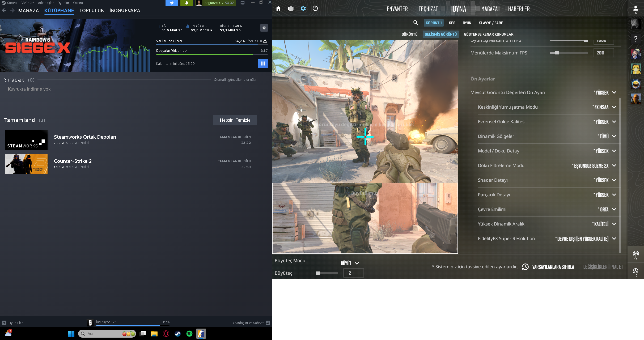Switch to ENVANTER tab
Image resolution: width=644 pixels, height=340 pixels.
[397, 9]
